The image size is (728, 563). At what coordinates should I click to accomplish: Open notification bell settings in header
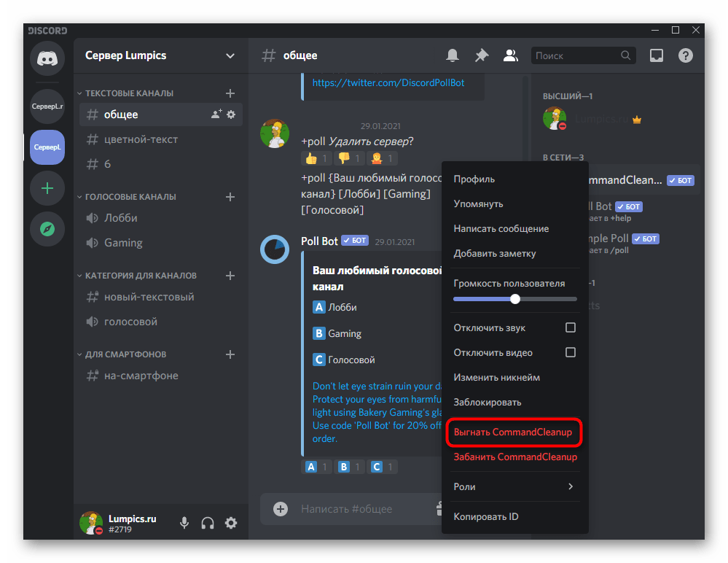coord(453,55)
